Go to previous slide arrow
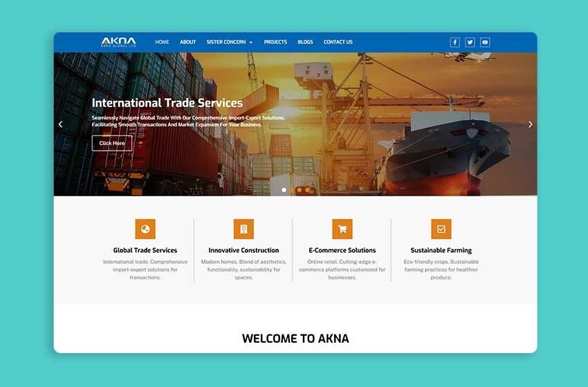Screen dimensions: 588x387 60,124
